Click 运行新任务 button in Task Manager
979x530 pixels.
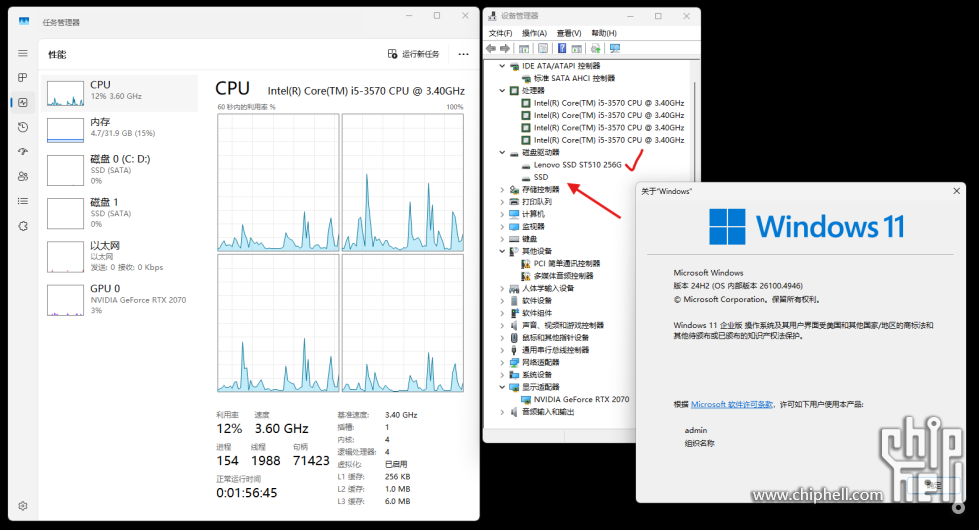click(x=413, y=54)
